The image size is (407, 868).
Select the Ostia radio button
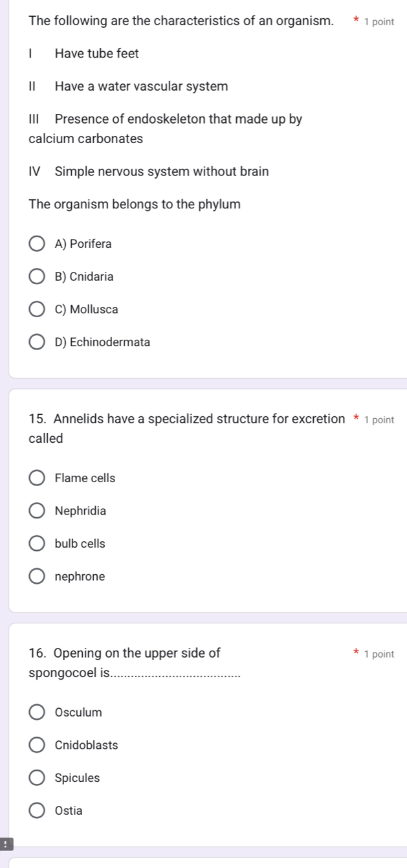pyautogui.click(x=38, y=810)
